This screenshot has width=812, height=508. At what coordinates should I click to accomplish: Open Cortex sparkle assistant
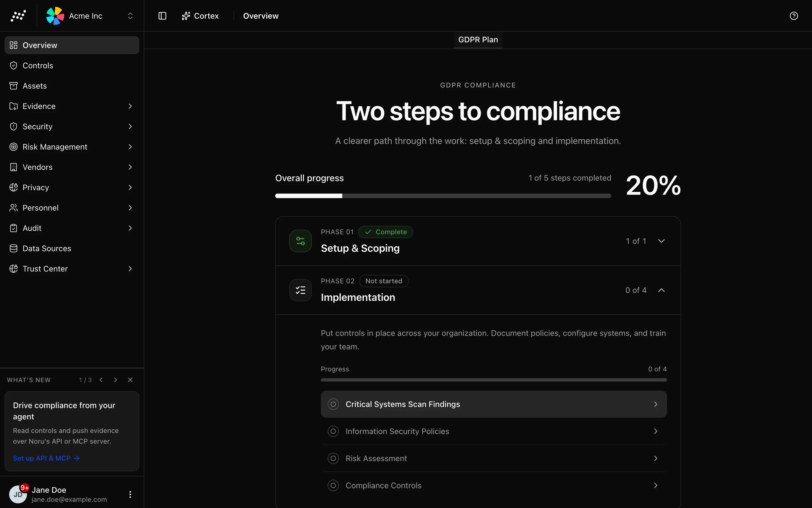pyautogui.click(x=186, y=16)
